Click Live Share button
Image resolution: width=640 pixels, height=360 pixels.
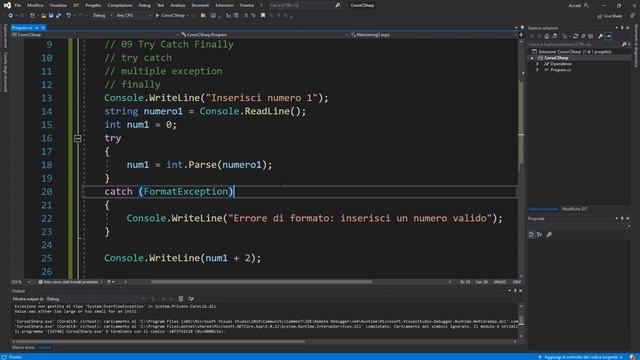610,16
